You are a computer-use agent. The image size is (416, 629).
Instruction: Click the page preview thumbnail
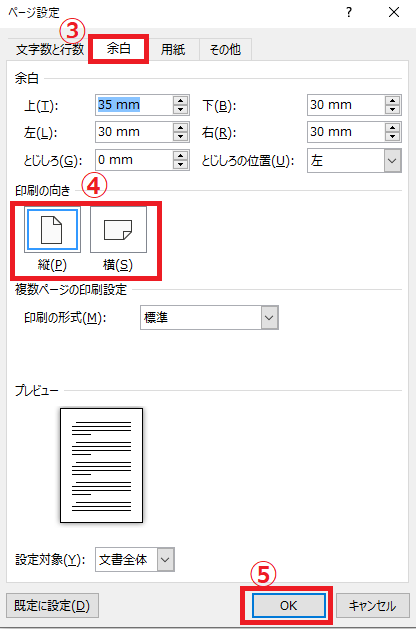coord(101,465)
